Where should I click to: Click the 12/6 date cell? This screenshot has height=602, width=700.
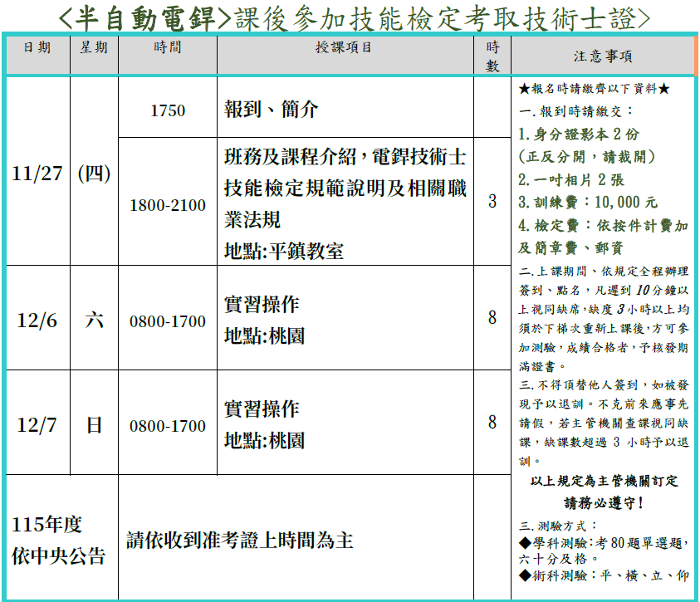tap(37, 321)
